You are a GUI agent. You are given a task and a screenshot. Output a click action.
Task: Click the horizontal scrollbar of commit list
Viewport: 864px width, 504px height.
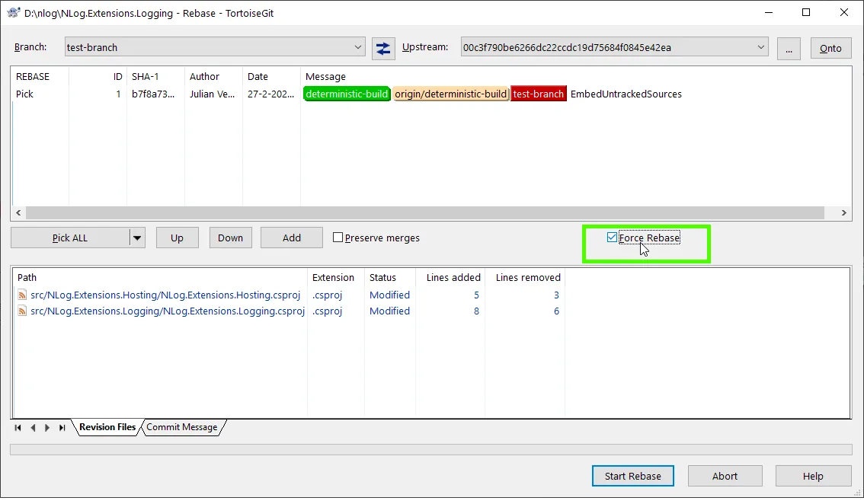pyautogui.click(x=424, y=212)
